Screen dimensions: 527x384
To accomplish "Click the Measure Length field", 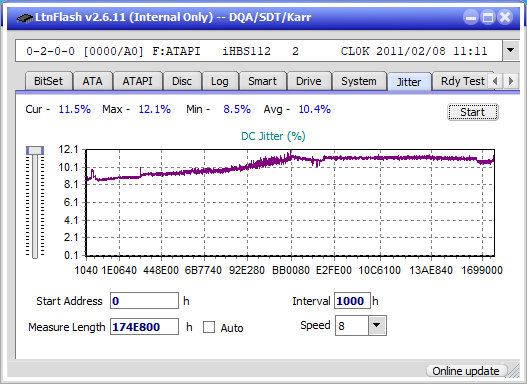I will (145, 327).
